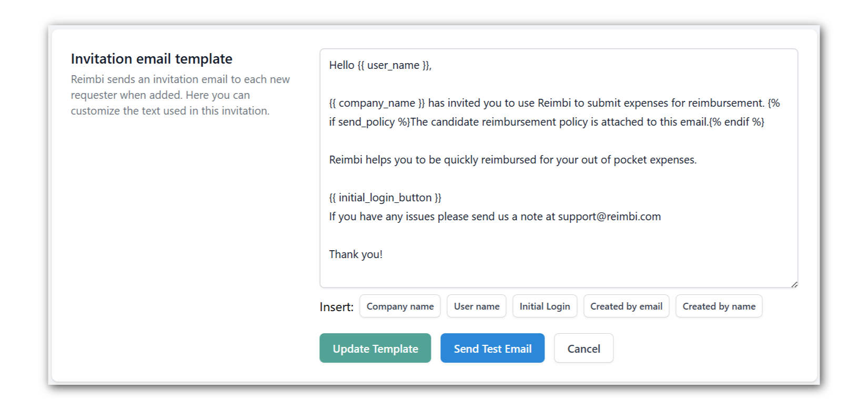
Task: Click the '{% endif %}' tag text
Action: (x=736, y=122)
